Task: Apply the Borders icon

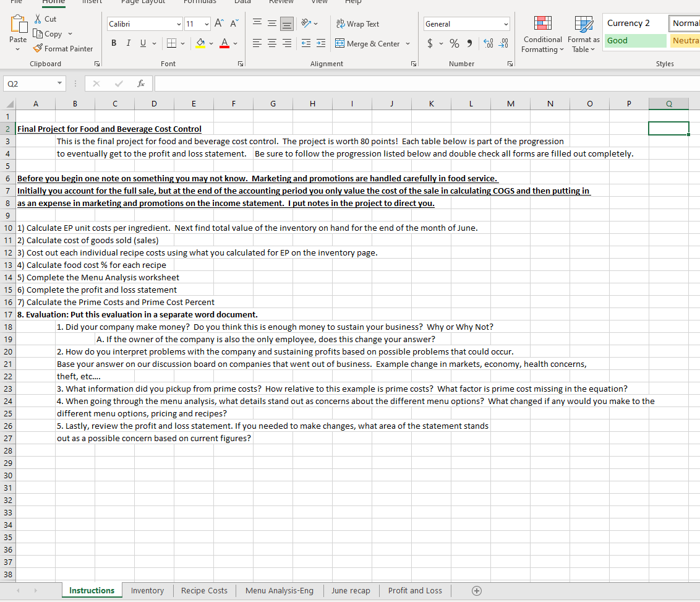Action: tap(171, 43)
